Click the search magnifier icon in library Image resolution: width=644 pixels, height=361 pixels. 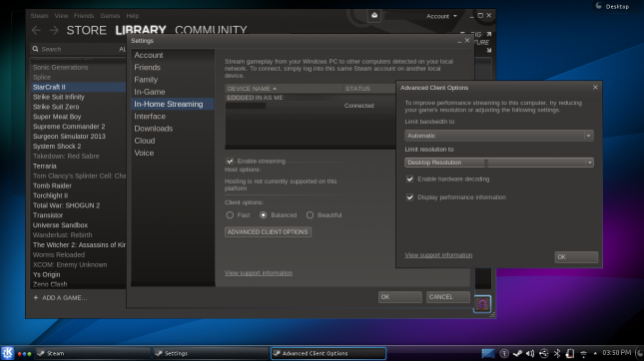[35, 49]
